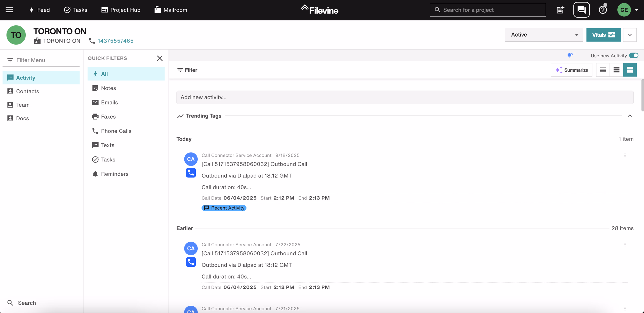
Task: Switch to the Feed section
Action: click(x=39, y=10)
